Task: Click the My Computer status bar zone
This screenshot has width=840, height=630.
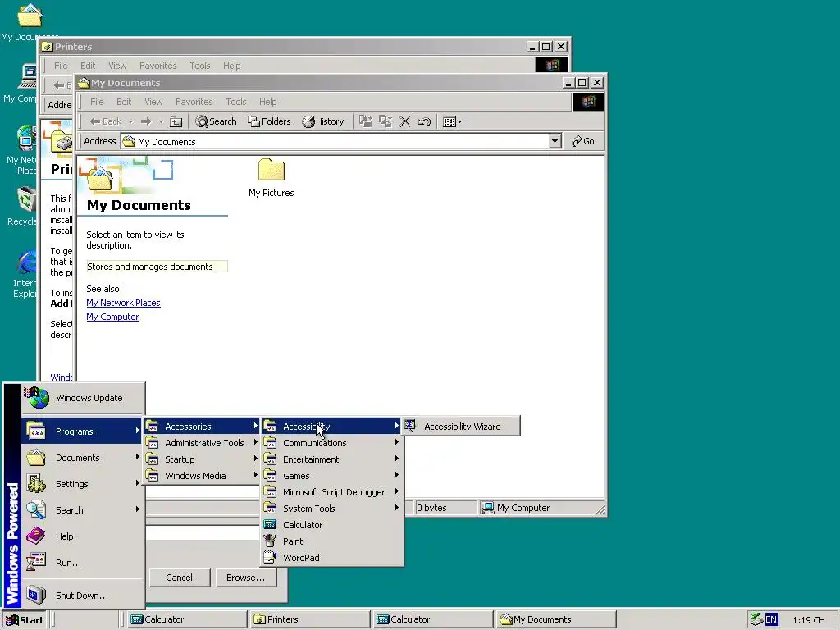Action: (x=537, y=508)
